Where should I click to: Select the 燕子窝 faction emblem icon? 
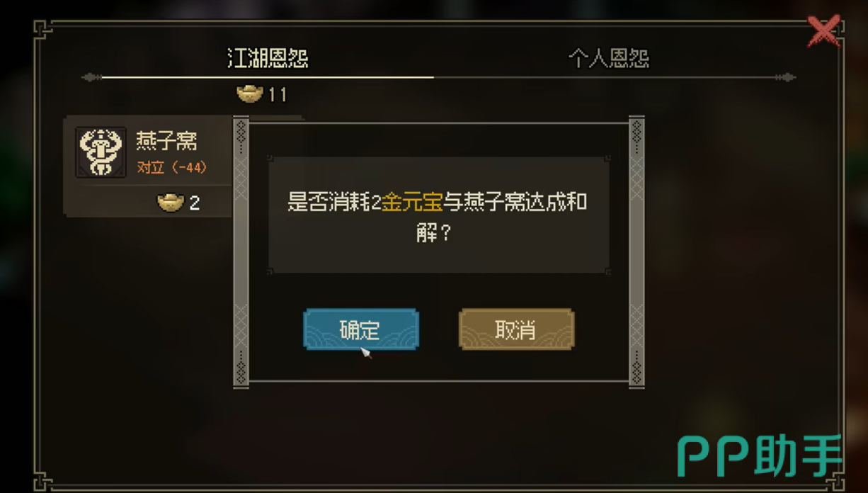click(101, 152)
